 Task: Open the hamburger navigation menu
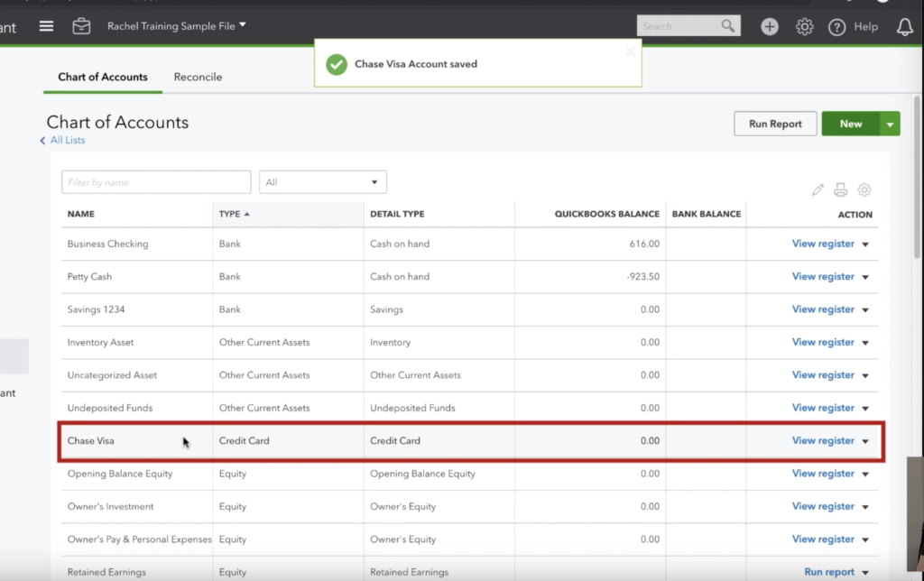pos(46,26)
